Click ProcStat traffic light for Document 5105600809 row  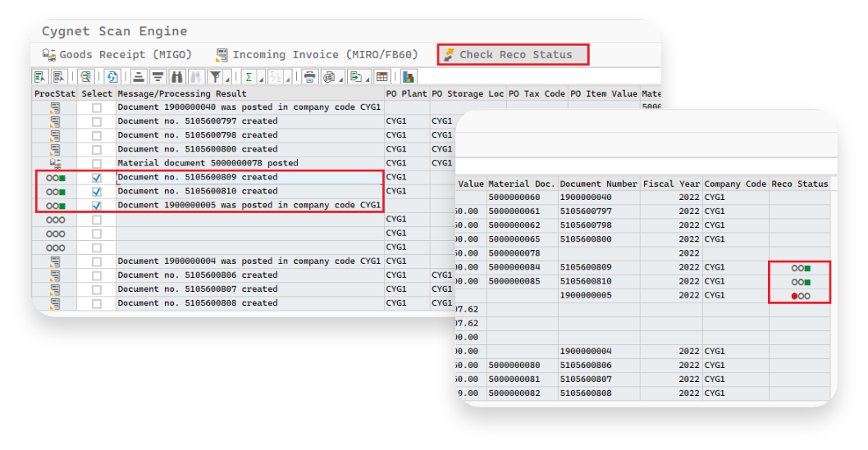tap(55, 177)
